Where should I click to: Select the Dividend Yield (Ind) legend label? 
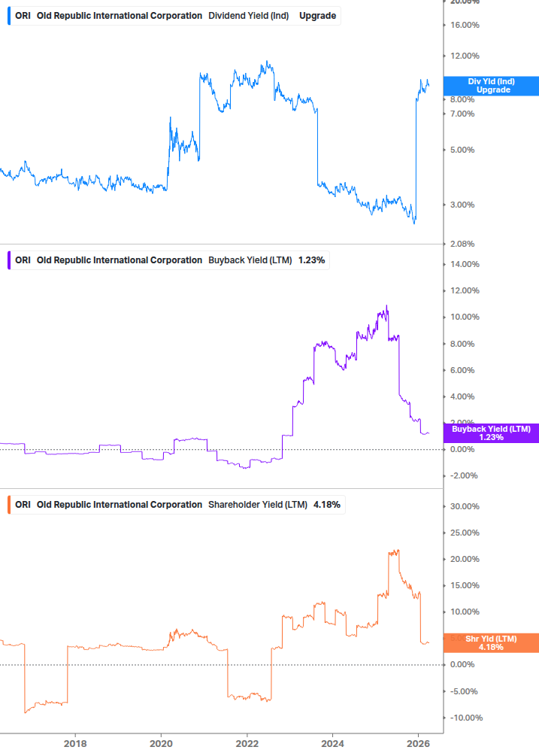[249, 16]
